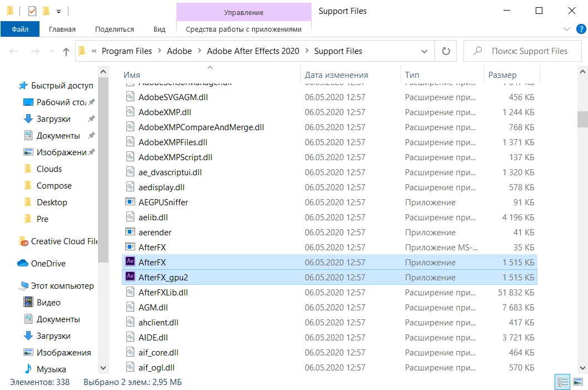Refresh the Support Files folder view
588x390 pixels.
point(446,51)
